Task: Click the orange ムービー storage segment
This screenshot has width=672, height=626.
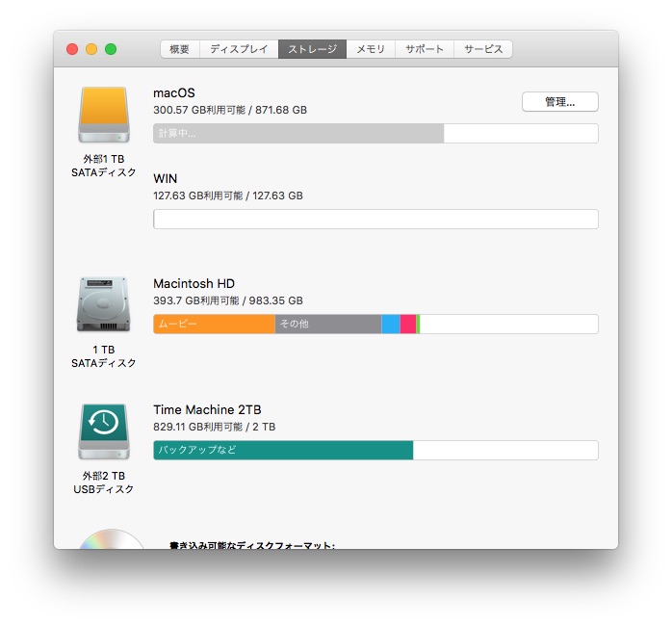Action: coord(214,324)
